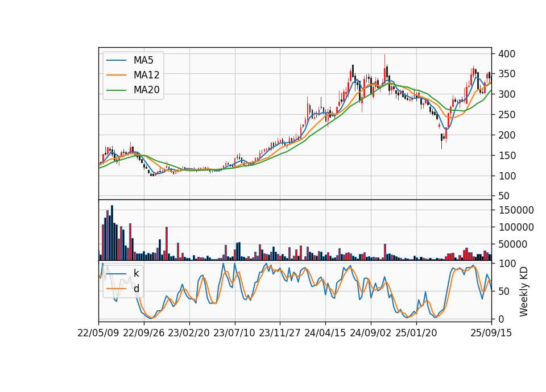
Task: Click the 23/02/20 date label
Action: pyautogui.click(x=189, y=333)
